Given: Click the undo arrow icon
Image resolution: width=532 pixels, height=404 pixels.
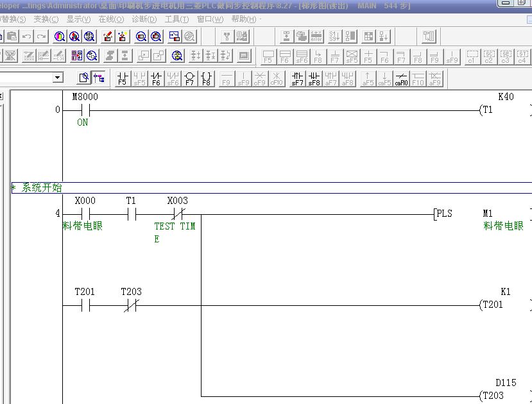Looking at the screenshot, I should point(27,37).
